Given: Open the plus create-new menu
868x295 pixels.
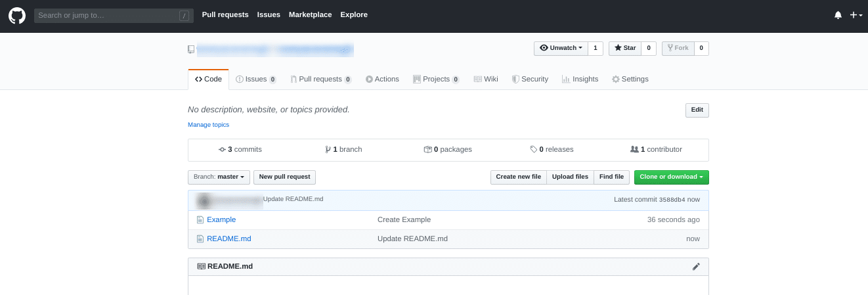Looking at the screenshot, I should click(x=856, y=14).
